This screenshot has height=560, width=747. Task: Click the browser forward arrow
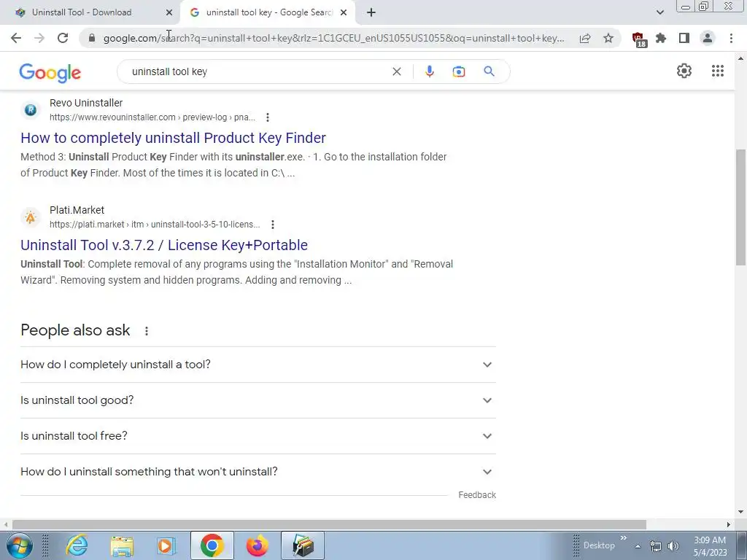coord(39,38)
